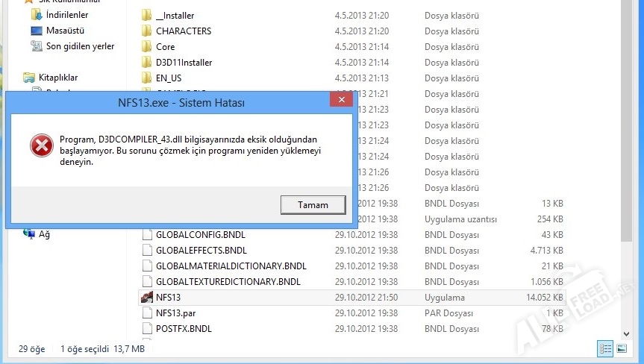Click the Ağ network icon in sidebar
This screenshot has height=364, width=644.
(x=30, y=234)
